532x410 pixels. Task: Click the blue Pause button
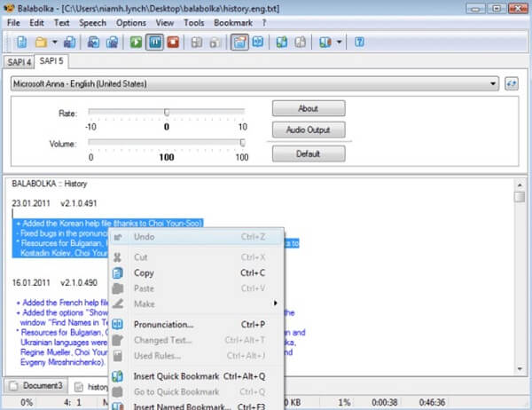[154, 42]
